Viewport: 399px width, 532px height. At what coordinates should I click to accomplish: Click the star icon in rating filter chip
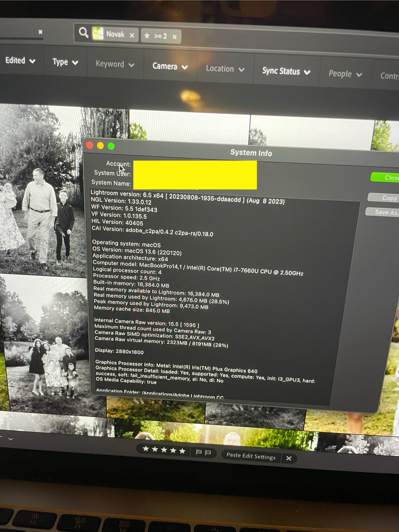(147, 36)
